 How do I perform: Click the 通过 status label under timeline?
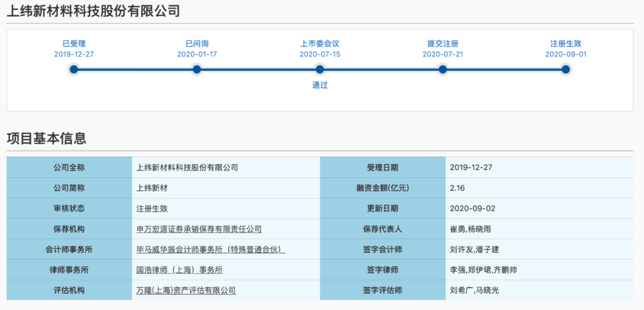[320, 85]
